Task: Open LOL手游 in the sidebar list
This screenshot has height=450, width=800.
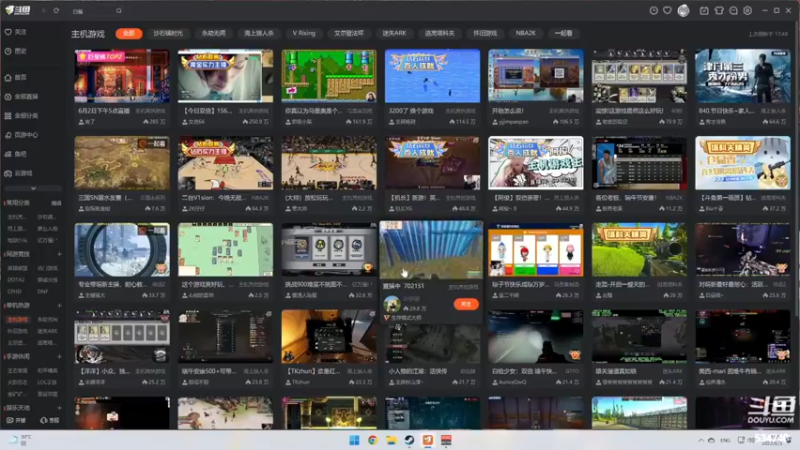Action: point(47,382)
